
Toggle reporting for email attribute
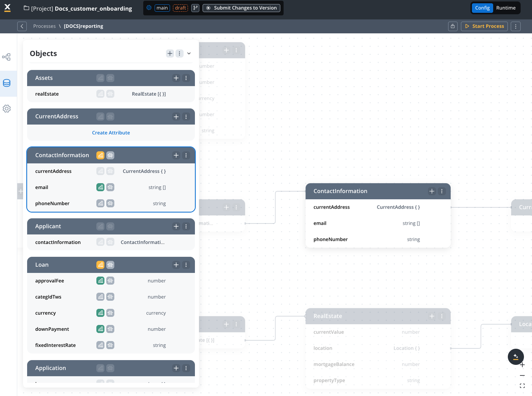coord(100,187)
